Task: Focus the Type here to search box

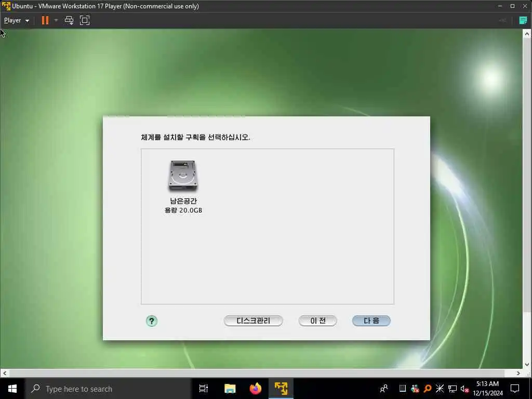Action: [108, 389]
